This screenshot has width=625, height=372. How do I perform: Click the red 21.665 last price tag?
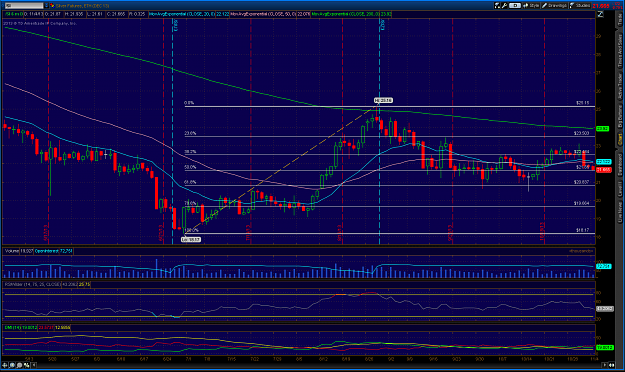point(603,169)
